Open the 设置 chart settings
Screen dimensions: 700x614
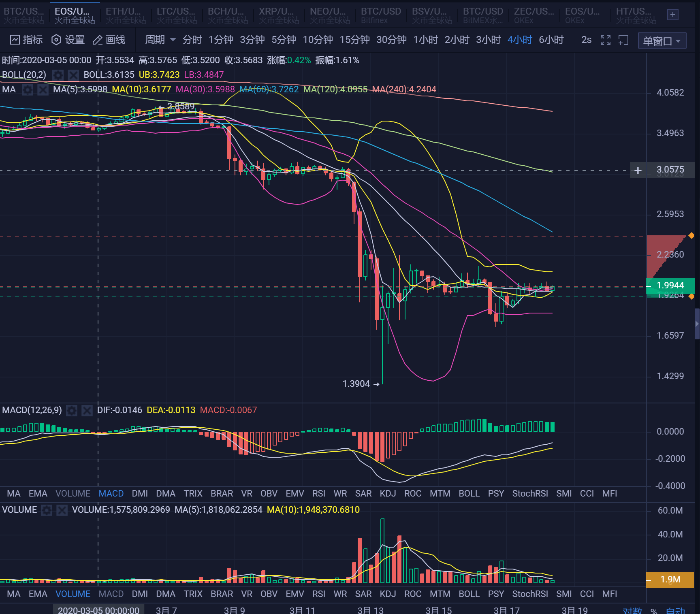68,40
